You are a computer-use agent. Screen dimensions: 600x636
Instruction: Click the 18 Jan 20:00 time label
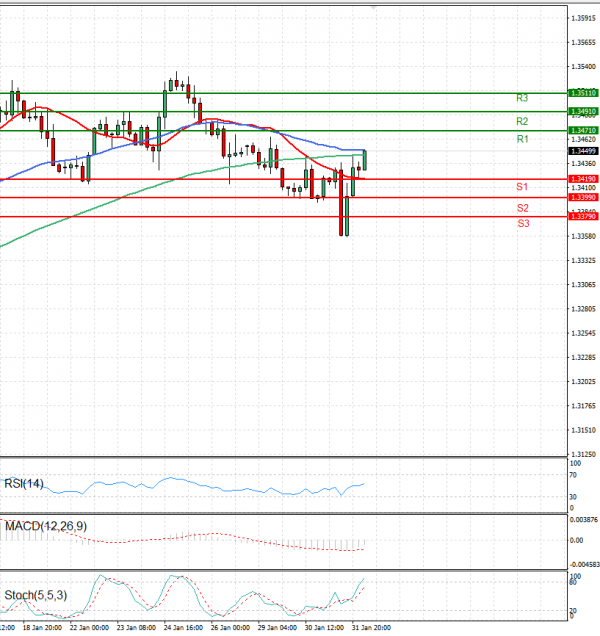(43, 628)
